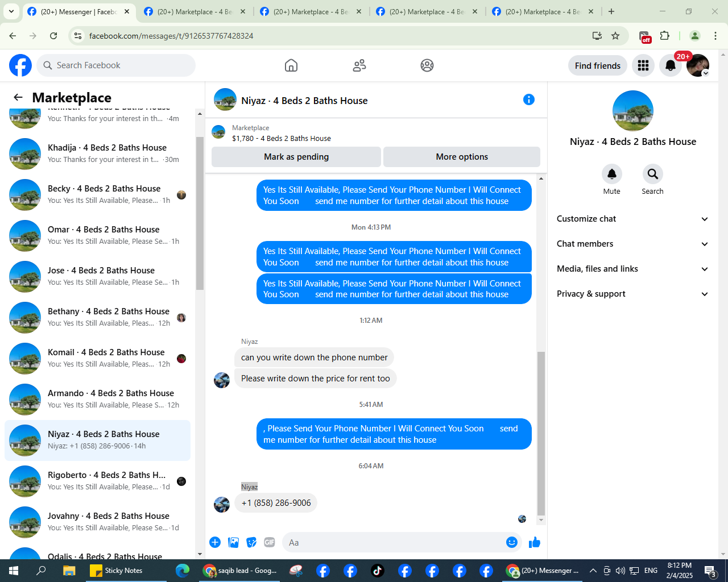The width and height of the screenshot is (728, 582).
Task: Open more actions plus icon in composer
Action: click(215, 542)
